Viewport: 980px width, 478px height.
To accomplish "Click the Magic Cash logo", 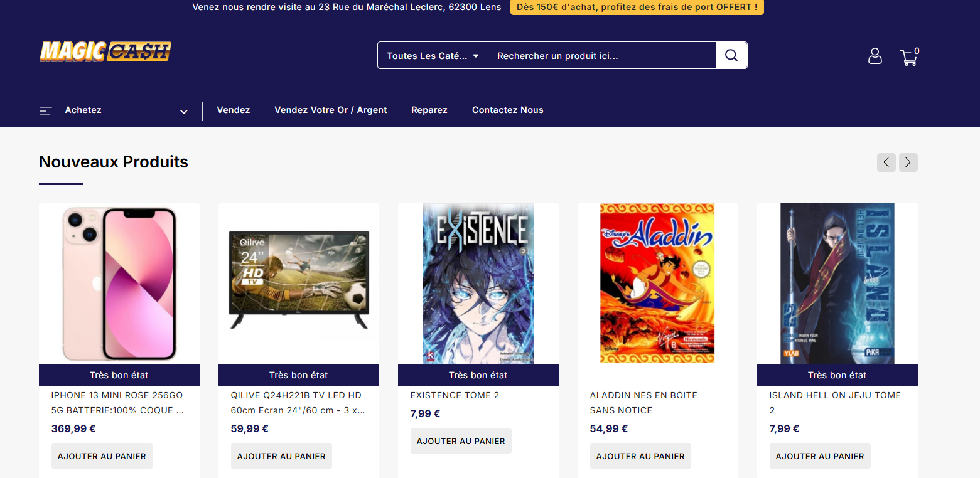I will pyautogui.click(x=105, y=51).
